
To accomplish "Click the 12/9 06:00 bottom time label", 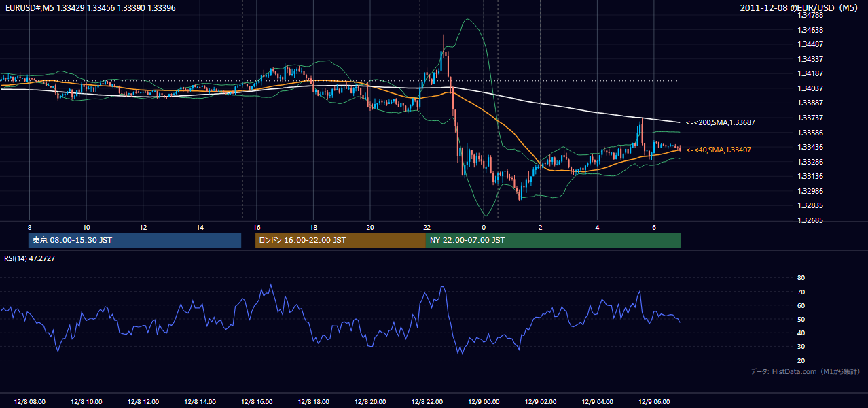I will [654, 402].
